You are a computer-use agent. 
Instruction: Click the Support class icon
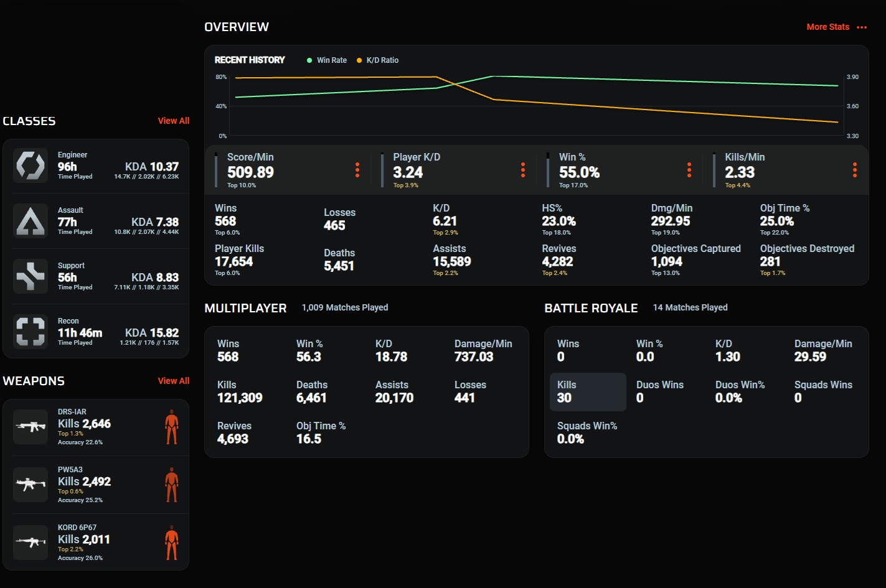(31, 276)
